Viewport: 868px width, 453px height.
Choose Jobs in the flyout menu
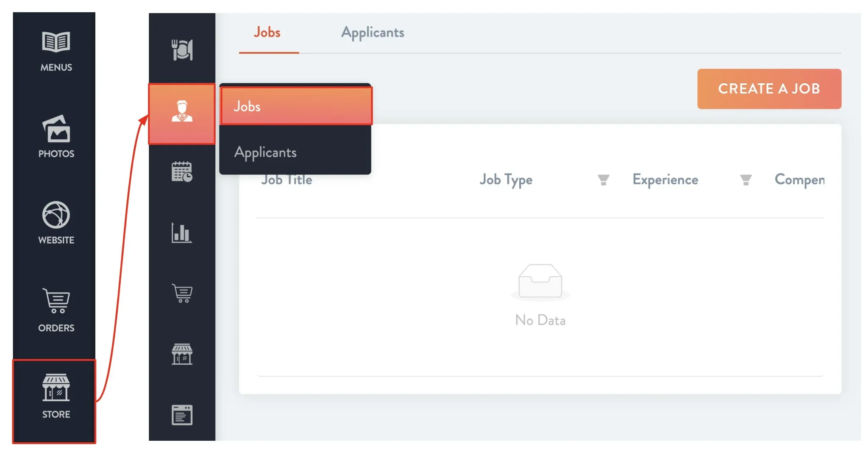coord(296,106)
